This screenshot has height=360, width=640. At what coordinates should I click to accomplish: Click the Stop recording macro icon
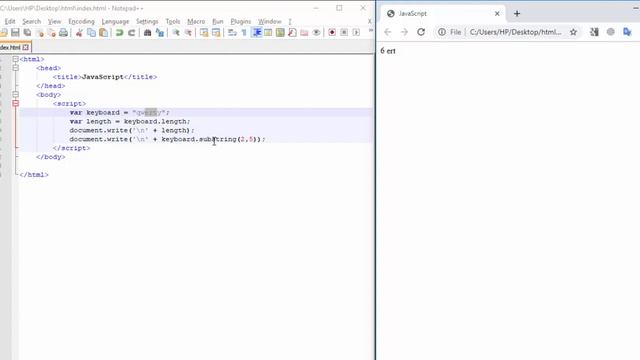pos(344,33)
